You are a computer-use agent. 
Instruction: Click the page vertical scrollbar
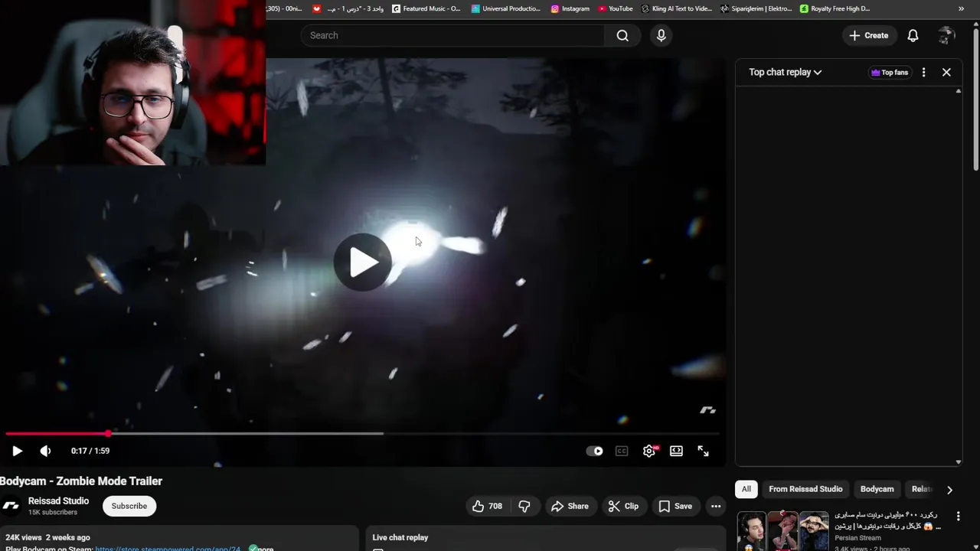point(975,99)
